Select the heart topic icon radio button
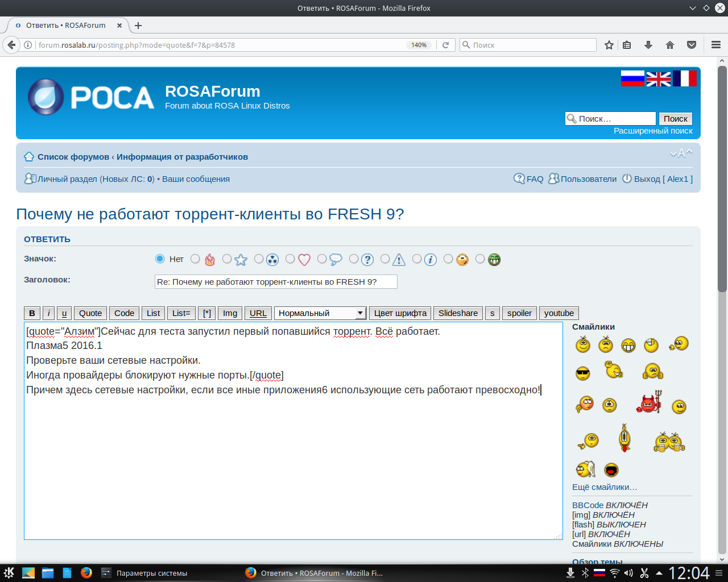This screenshot has height=582, width=728. (290, 259)
